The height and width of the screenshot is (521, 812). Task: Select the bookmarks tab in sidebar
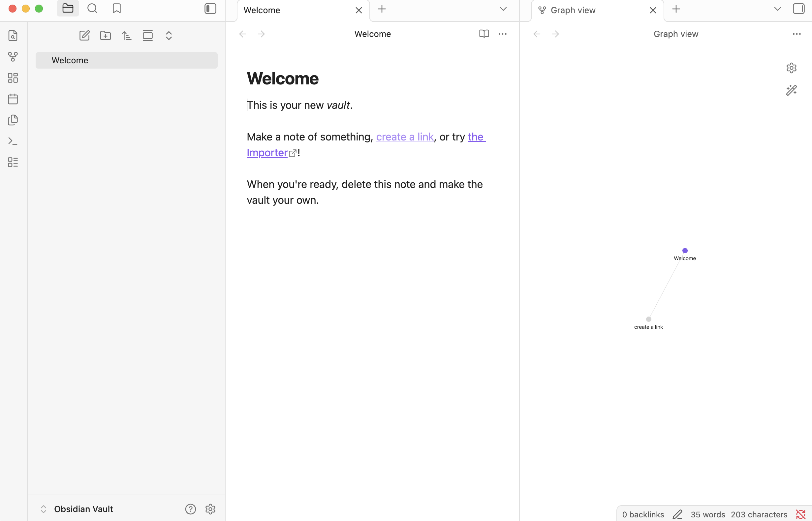tap(117, 9)
